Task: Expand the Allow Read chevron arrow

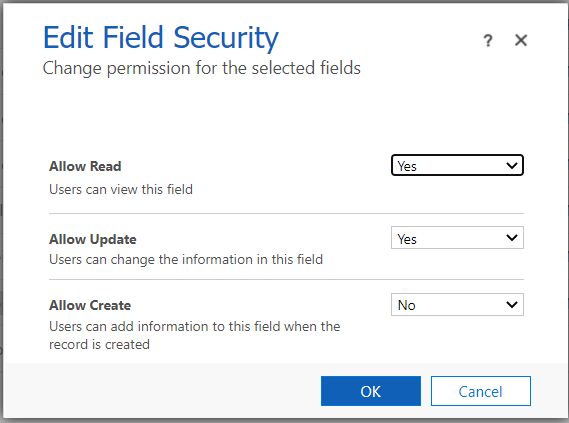Action: tap(512, 165)
